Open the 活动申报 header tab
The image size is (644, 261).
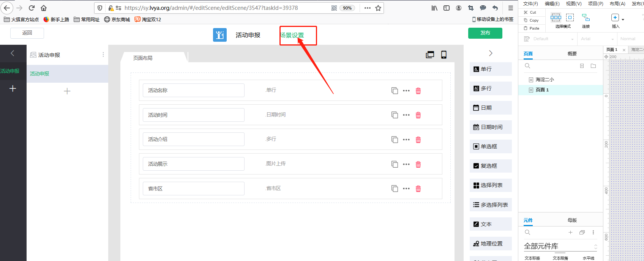[x=248, y=35]
